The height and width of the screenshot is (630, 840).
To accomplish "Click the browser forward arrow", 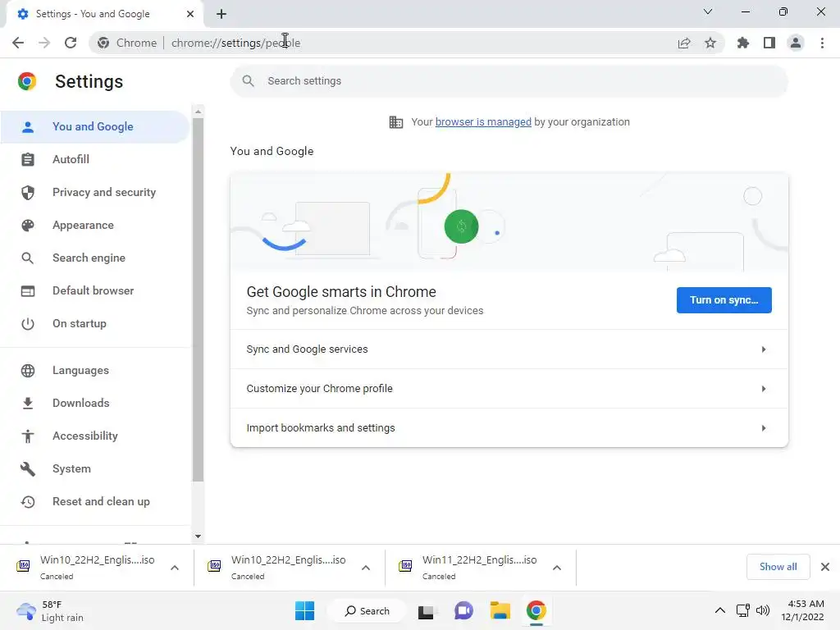I will 44,43.
